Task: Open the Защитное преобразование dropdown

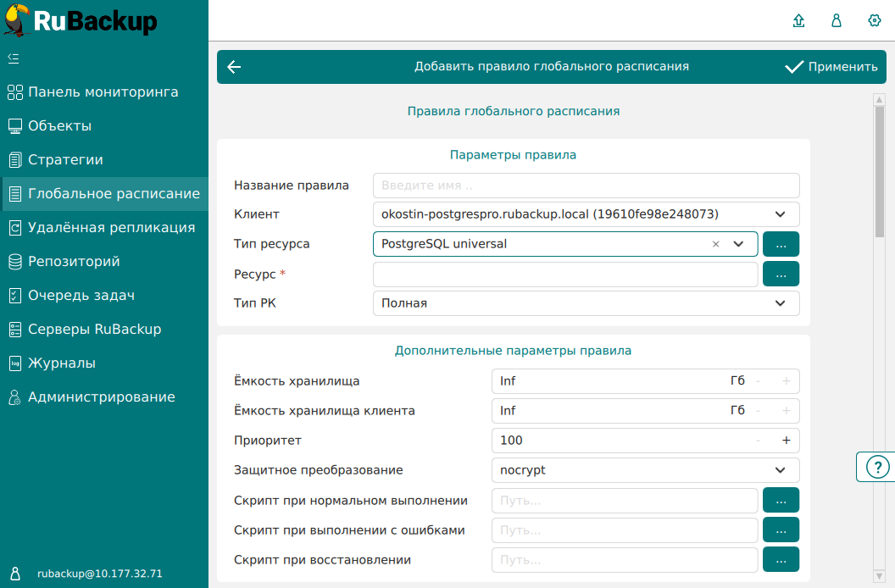Action: point(780,470)
